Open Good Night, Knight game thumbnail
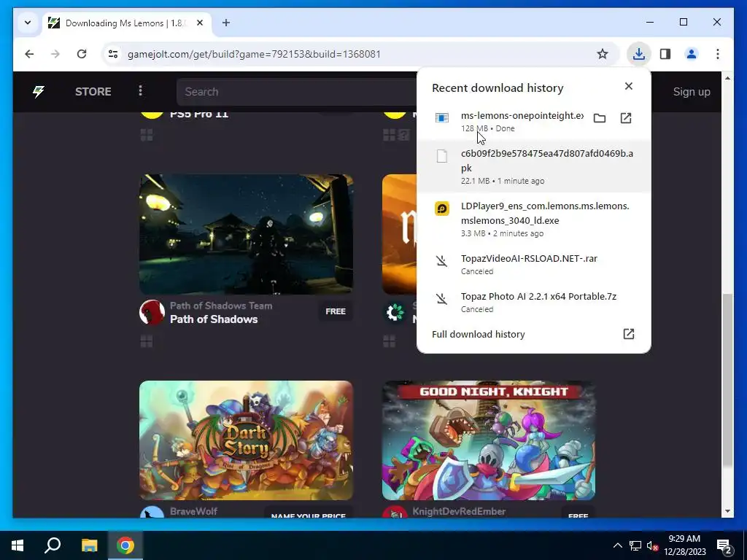 click(488, 440)
